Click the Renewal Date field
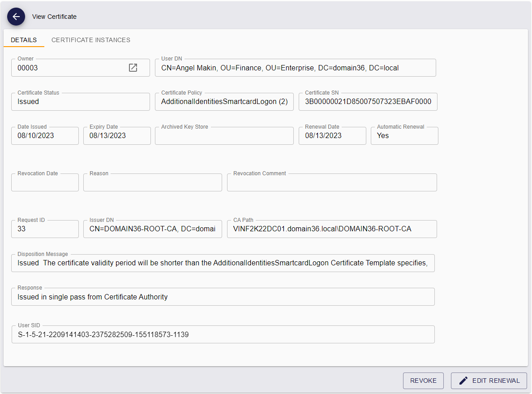The height and width of the screenshot is (394, 532). pyautogui.click(x=332, y=135)
